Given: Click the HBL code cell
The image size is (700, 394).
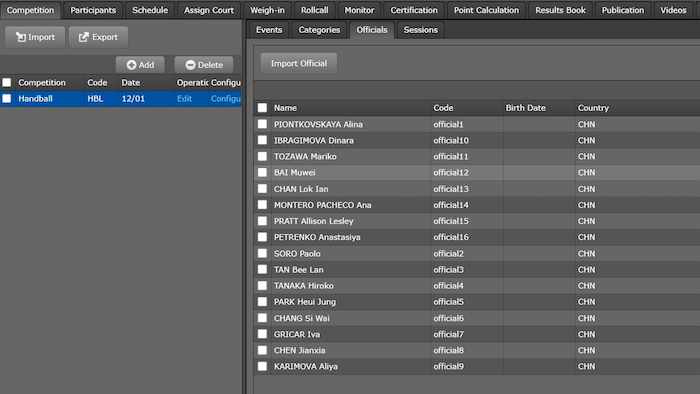Looking at the screenshot, I should (x=95, y=99).
